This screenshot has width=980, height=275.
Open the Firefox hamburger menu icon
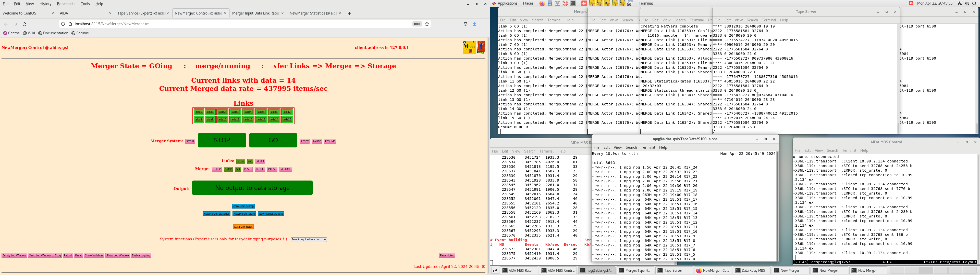click(484, 24)
